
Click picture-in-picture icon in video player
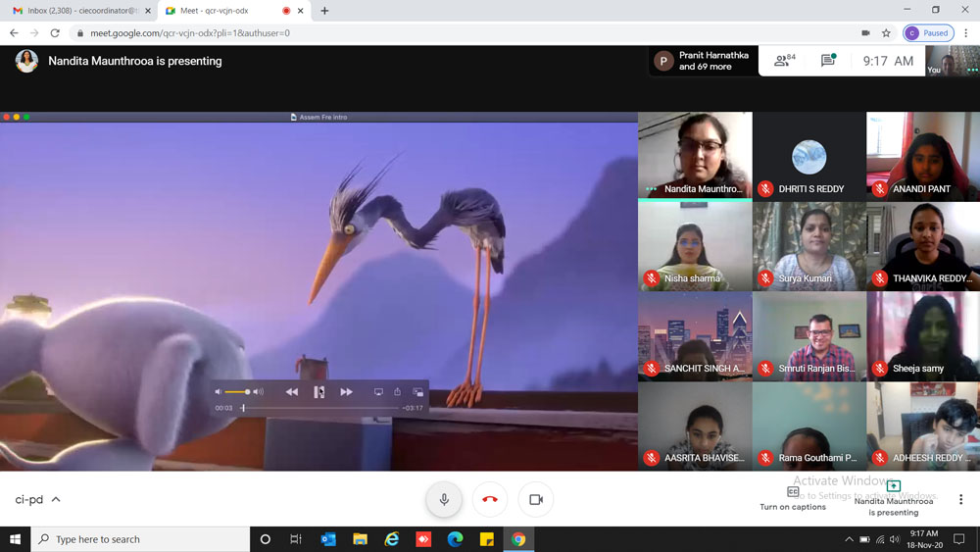[418, 392]
